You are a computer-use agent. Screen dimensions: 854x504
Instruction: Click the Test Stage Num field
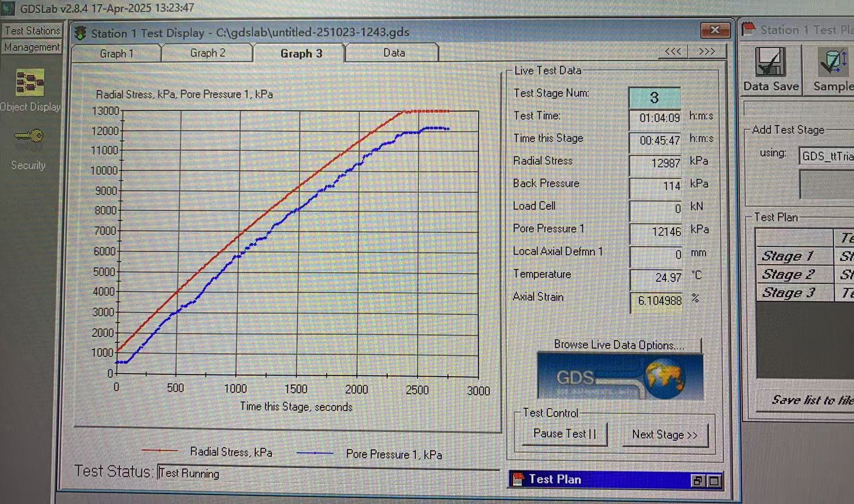(x=654, y=98)
